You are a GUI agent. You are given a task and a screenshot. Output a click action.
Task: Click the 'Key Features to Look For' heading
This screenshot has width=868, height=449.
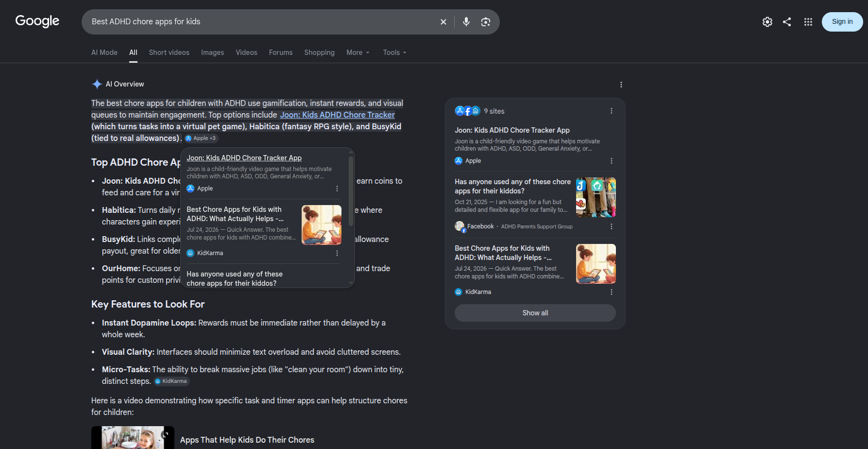coord(148,304)
